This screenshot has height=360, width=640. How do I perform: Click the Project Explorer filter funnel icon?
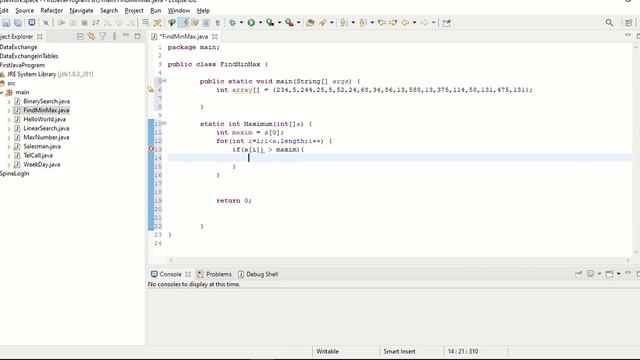103,36
